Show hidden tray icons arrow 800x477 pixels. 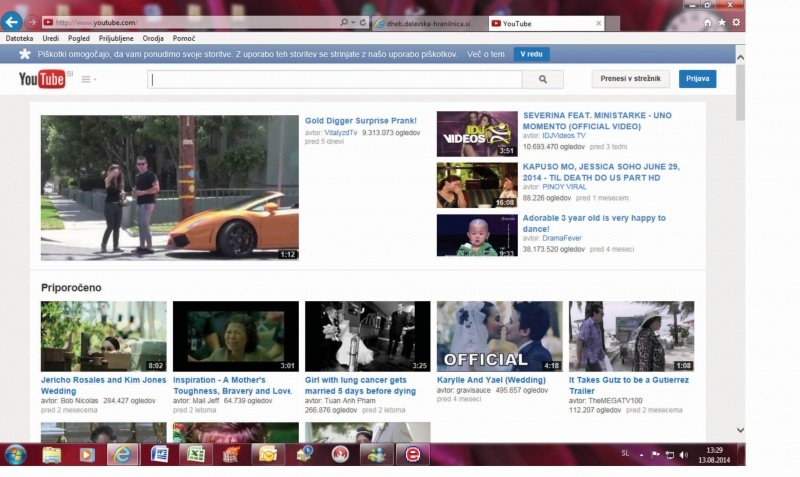[641, 455]
